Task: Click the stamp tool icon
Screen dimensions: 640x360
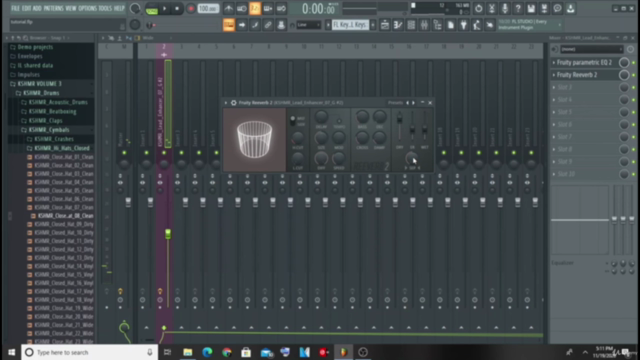Action: point(281,25)
